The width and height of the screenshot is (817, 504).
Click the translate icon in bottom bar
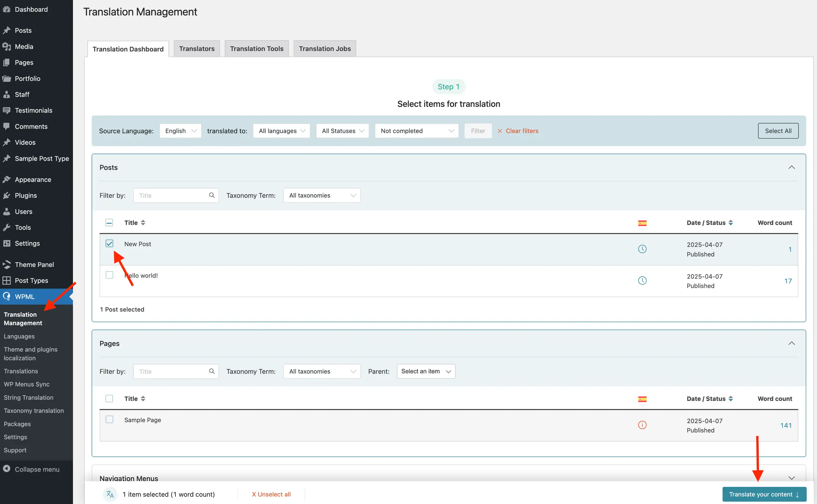click(110, 494)
